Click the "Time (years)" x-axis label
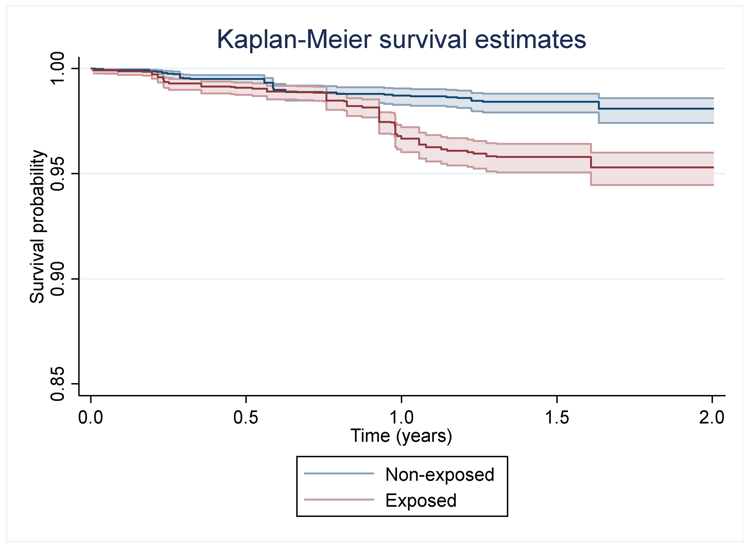The width and height of the screenshot is (756, 550). [401, 436]
